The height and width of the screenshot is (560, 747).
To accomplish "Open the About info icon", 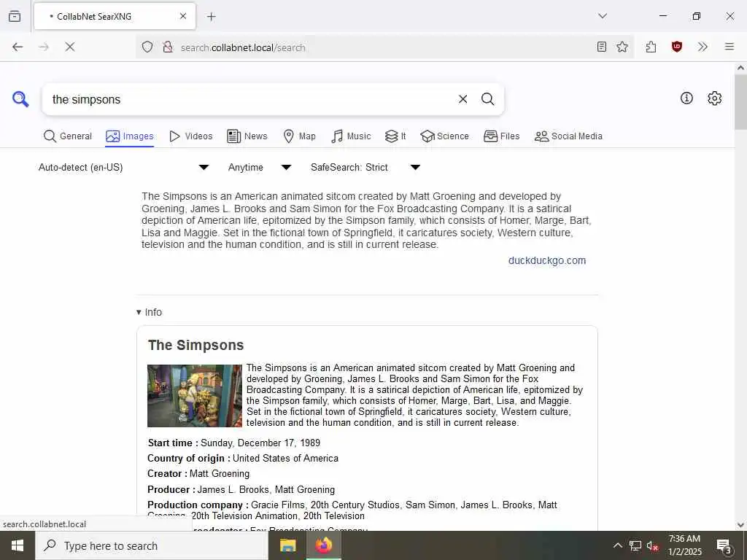I will (686, 98).
